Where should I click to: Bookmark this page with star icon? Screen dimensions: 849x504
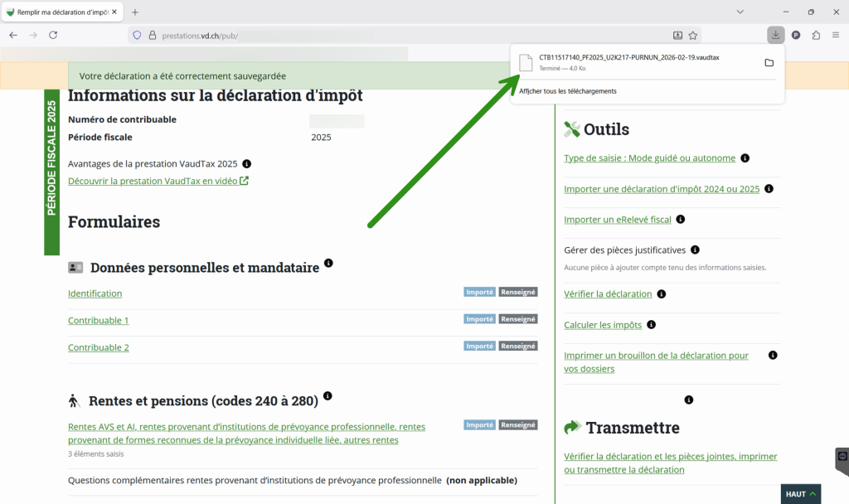[693, 36]
